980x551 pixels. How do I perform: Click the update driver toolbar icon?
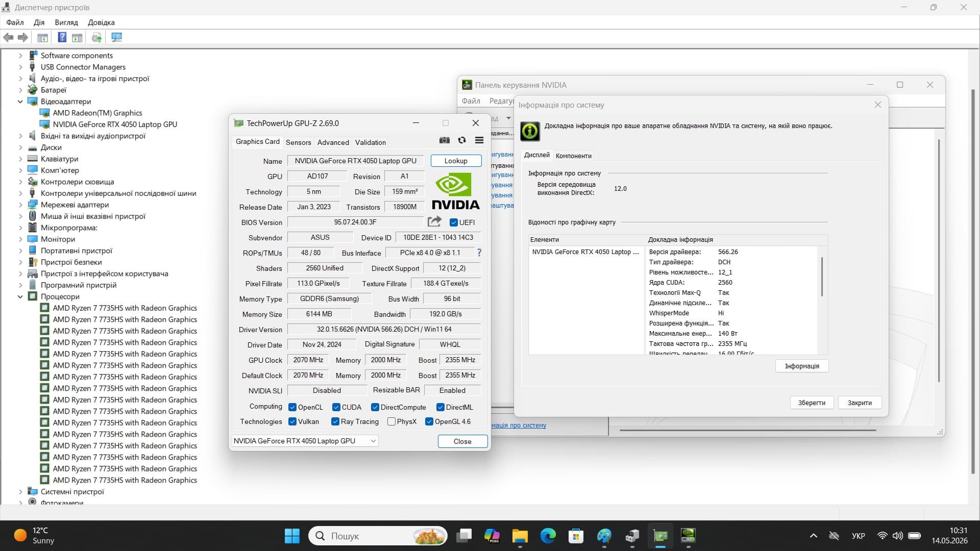click(96, 37)
